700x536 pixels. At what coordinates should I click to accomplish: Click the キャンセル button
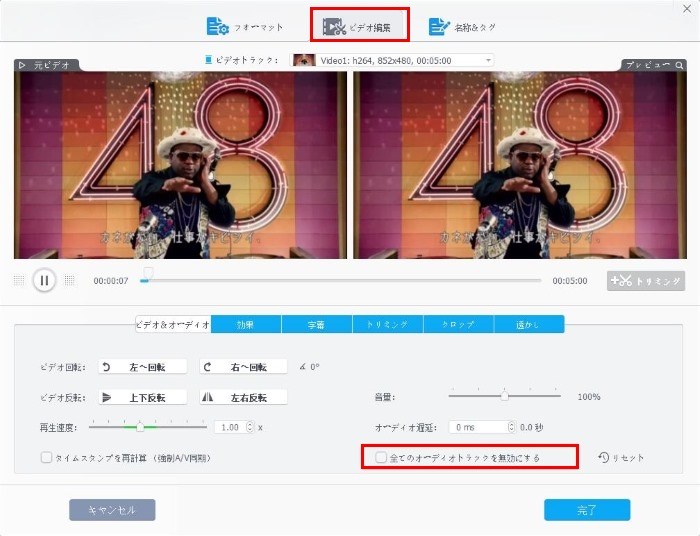tap(112, 510)
